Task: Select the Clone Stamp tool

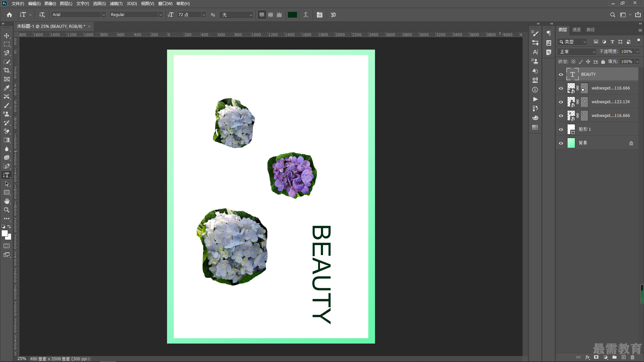Action: click(x=7, y=114)
